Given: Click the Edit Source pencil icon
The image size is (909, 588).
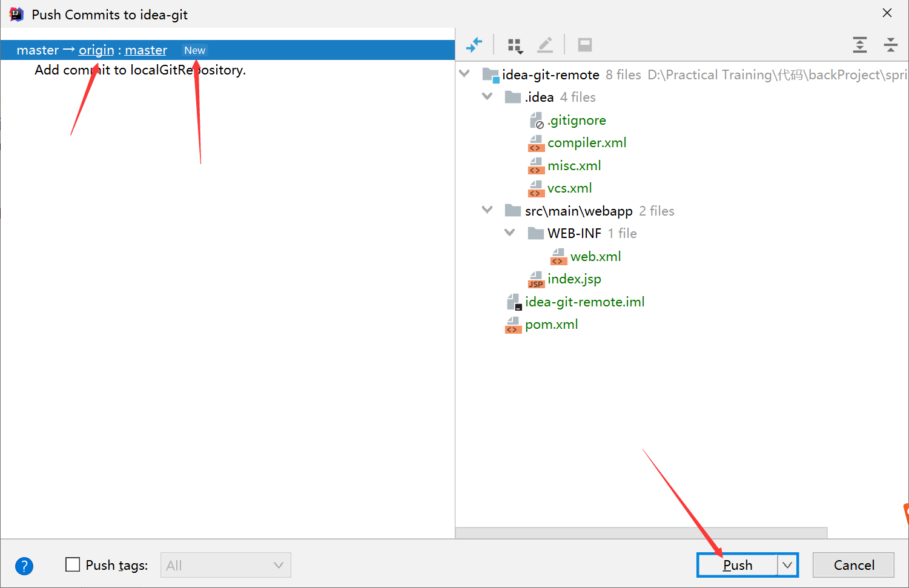Looking at the screenshot, I should click(x=545, y=45).
